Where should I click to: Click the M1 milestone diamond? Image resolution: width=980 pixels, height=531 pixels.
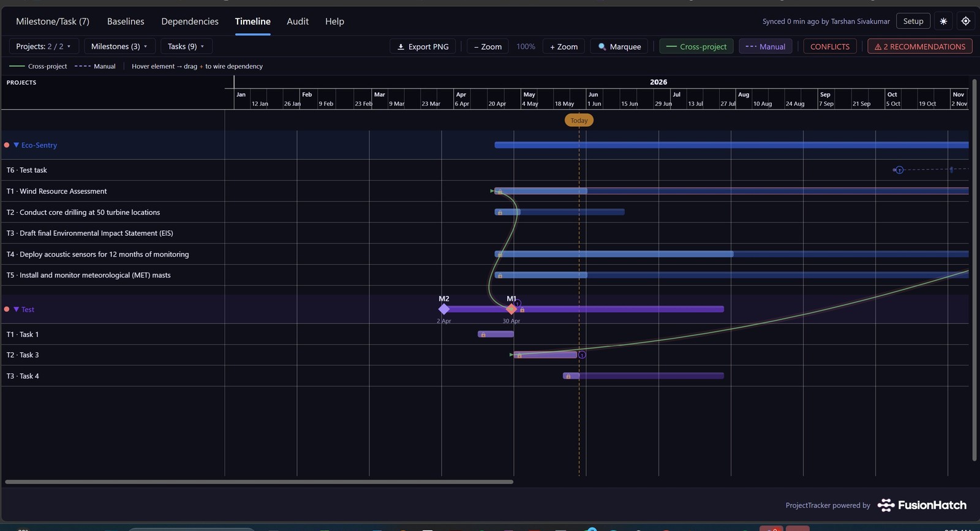511,309
